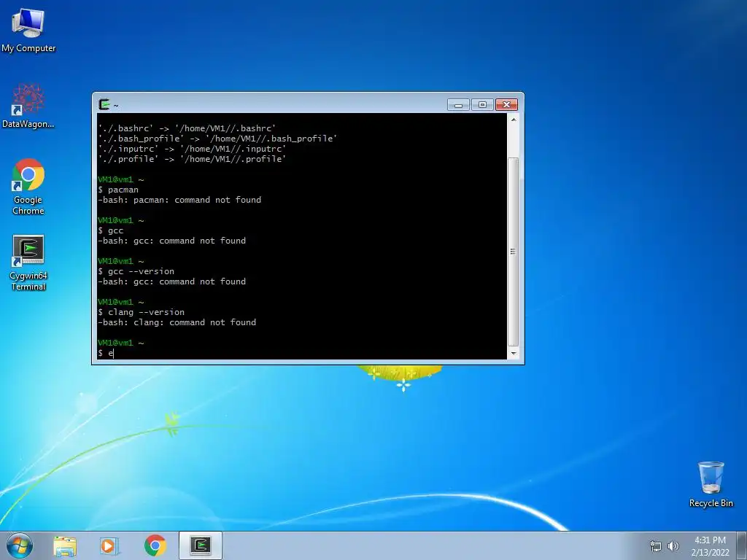747x560 pixels.
Task: Click the './.bashrc' copy output line
Action: point(187,128)
